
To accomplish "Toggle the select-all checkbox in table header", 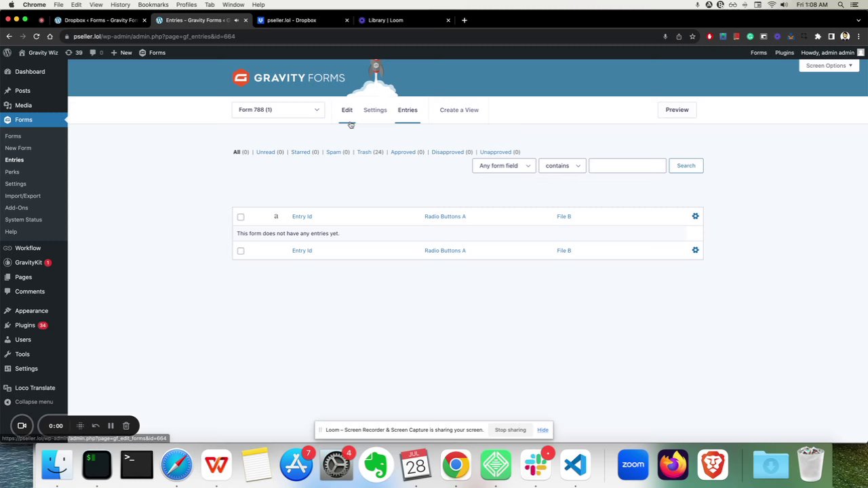I will [241, 217].
